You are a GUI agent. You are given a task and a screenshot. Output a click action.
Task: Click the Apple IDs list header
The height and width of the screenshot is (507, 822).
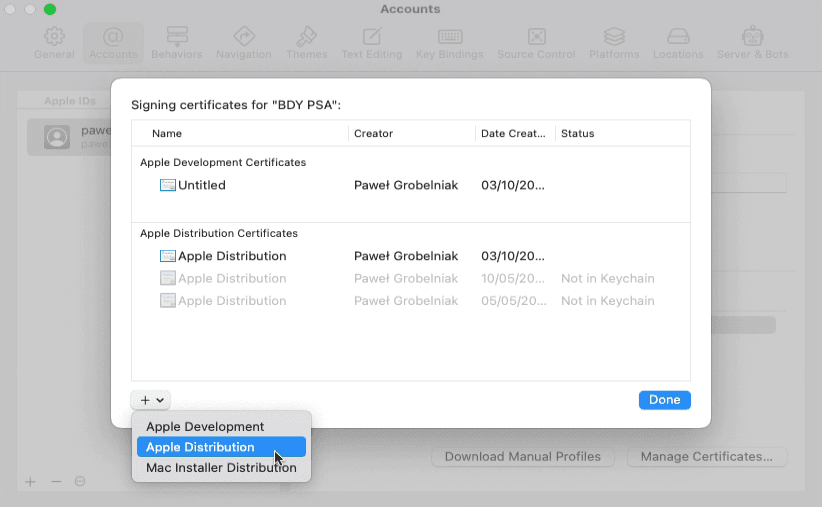click(70, 101)
